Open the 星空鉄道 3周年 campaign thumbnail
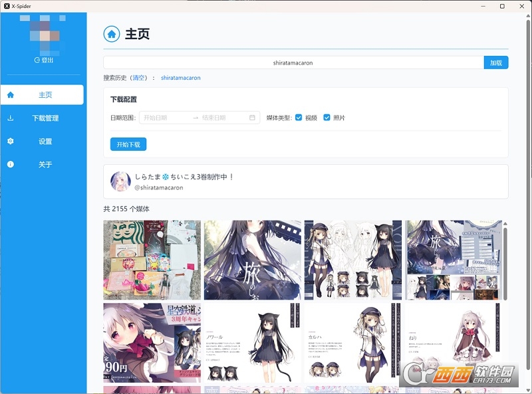The height and width of the screenshot is (394, 532). pyautogui.click(x=152, y=343)
